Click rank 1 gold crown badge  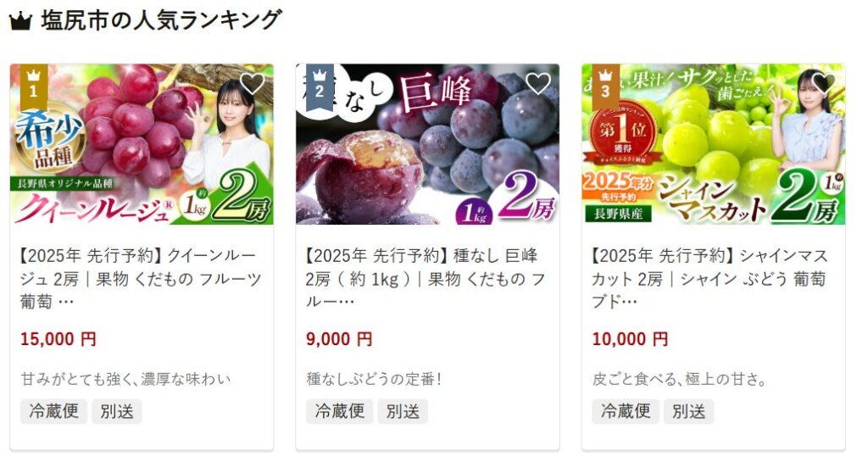point(34,86)
